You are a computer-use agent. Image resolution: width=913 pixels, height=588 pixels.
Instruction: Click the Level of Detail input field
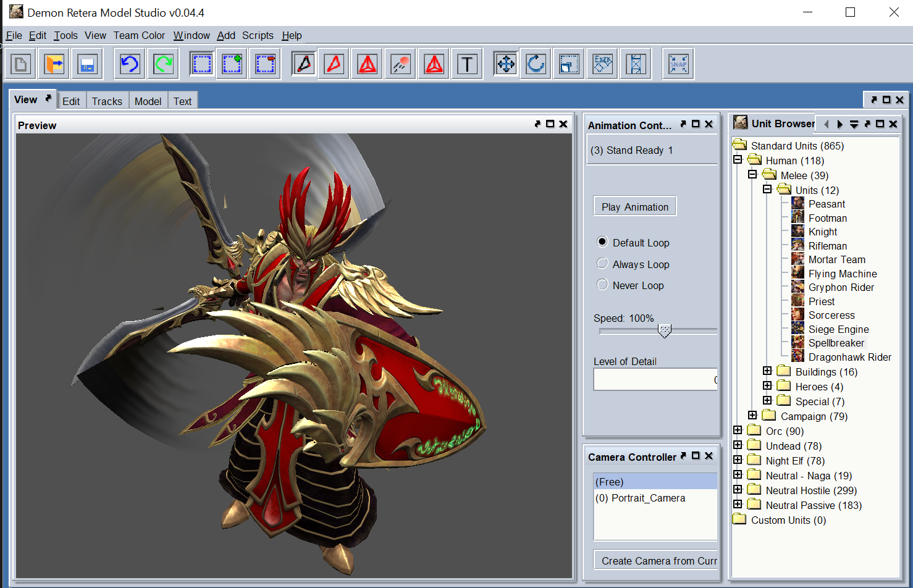click(655, 379)
